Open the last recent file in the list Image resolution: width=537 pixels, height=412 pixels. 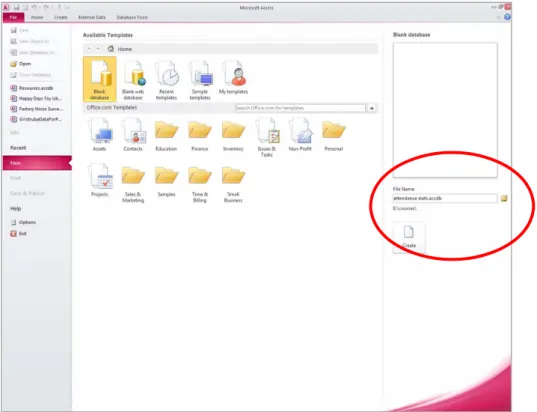point(36,119)
